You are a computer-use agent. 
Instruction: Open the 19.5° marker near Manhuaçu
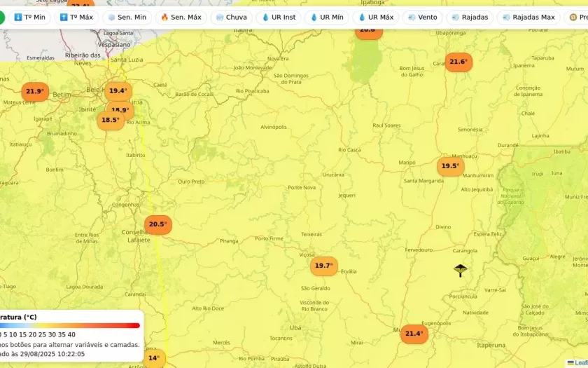450,166
